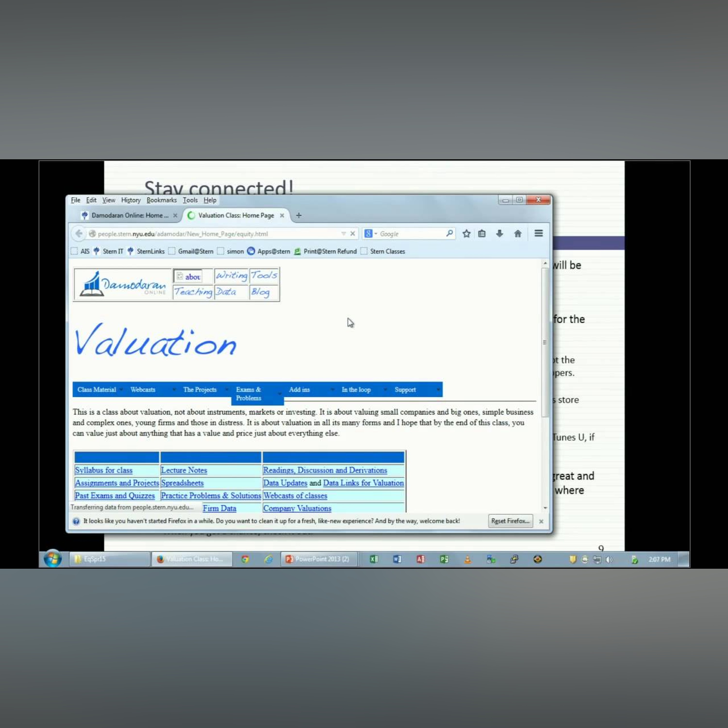The width and height of the screenshot is (728, 728).
Task: Click the Reset Firefox button
Action: [510, 521]
